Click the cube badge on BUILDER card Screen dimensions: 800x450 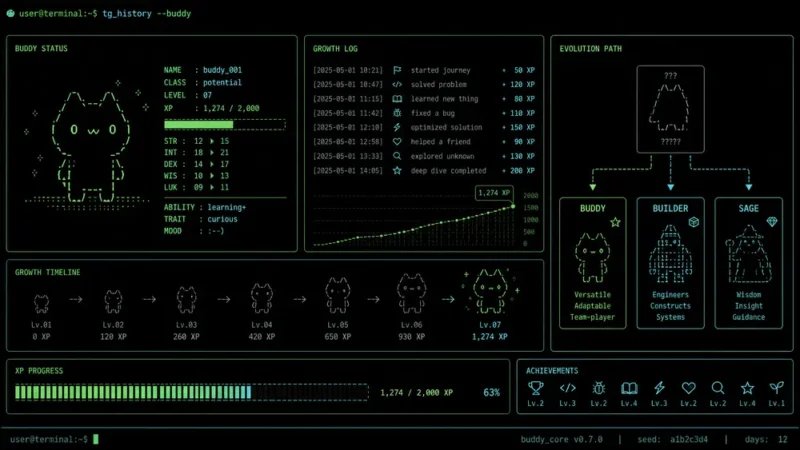click(x=693, y=222)
